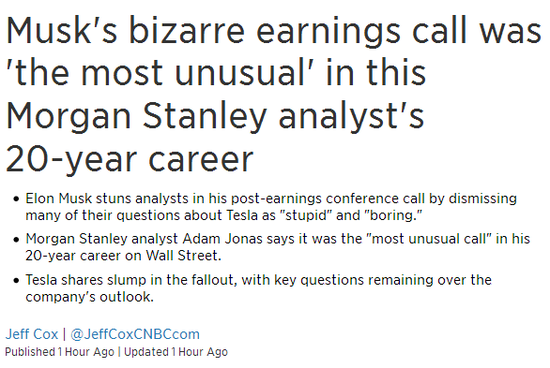550x368 pixels.
Task: Click the "Published 1 Hour Ago" timestamp
Action: [x=60, y=352]
